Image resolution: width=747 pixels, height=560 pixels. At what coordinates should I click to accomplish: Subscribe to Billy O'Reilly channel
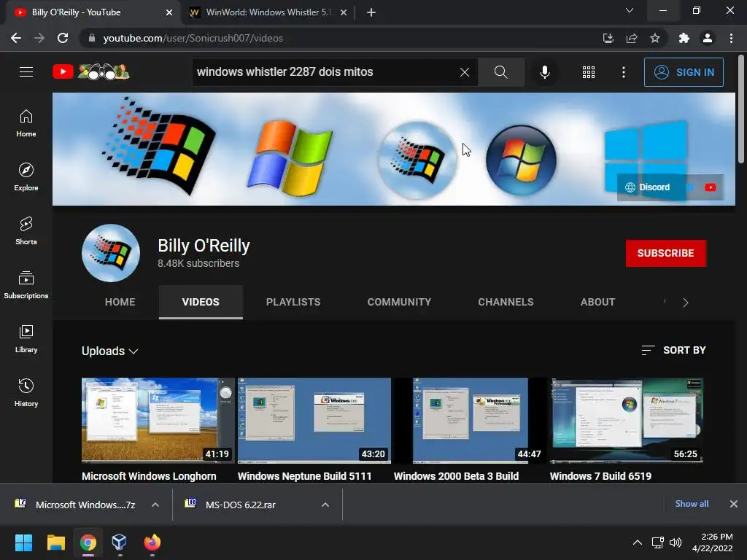click(x=665, y=253)
